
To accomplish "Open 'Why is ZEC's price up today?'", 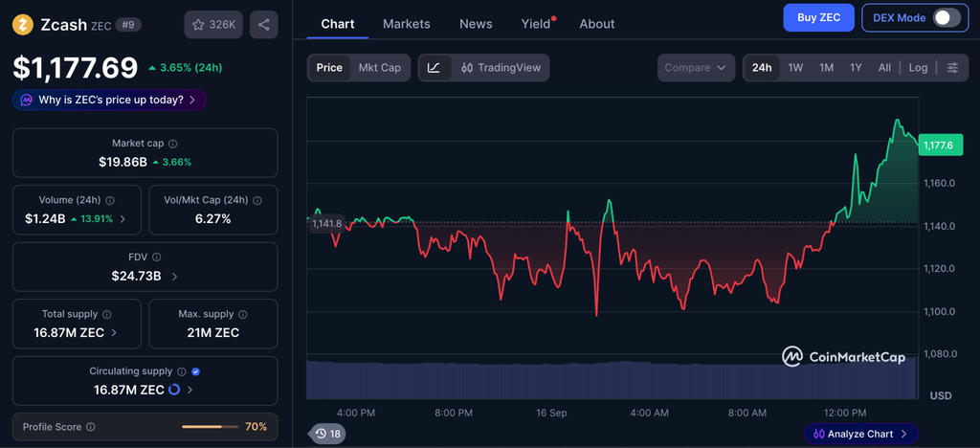I will [109, 100].
